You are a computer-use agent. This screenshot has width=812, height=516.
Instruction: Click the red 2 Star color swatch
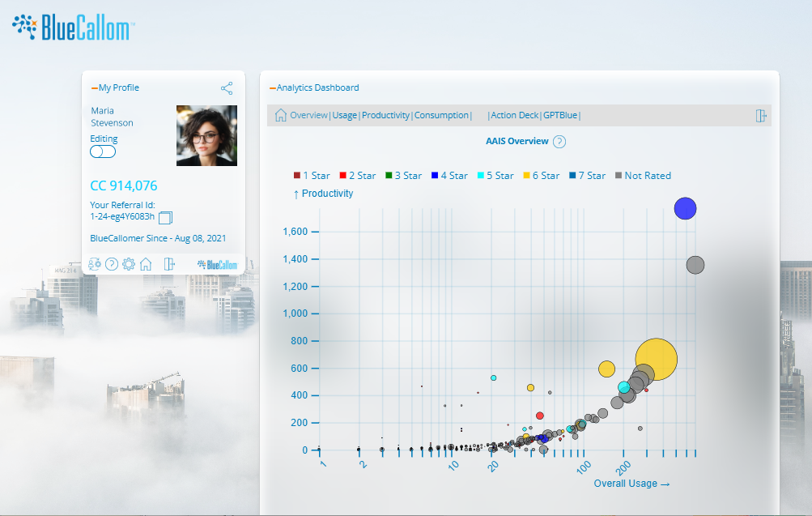pos(344,175)
